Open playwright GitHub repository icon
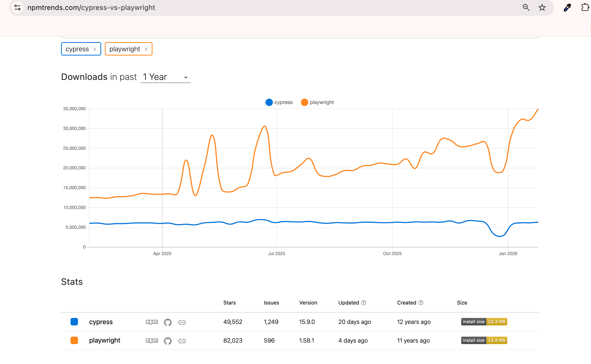The height and width of the screenshot is (364, 591). pyautogui.click(x=168, y=341)
